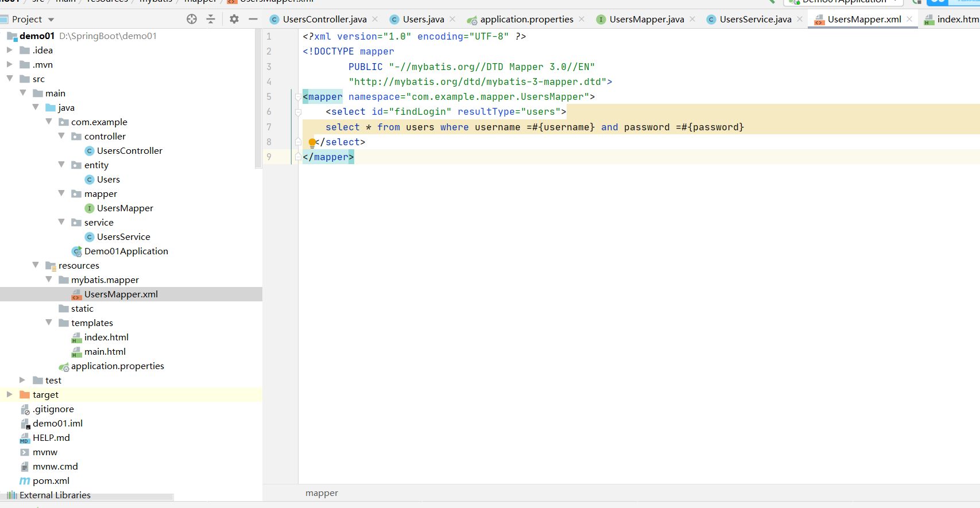Screen dimensions: 980x508
Task: Select External Libraries node
Action: (x=55, y=495)
